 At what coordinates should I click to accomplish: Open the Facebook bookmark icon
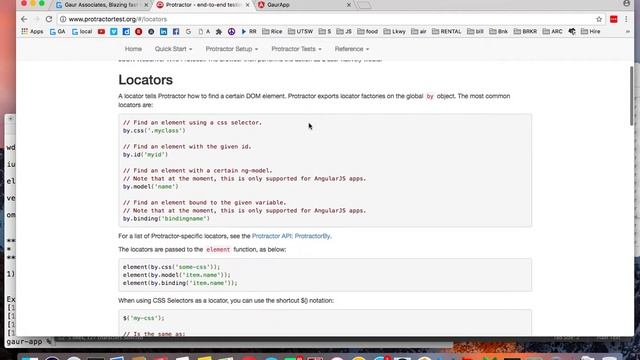[176, 31]
